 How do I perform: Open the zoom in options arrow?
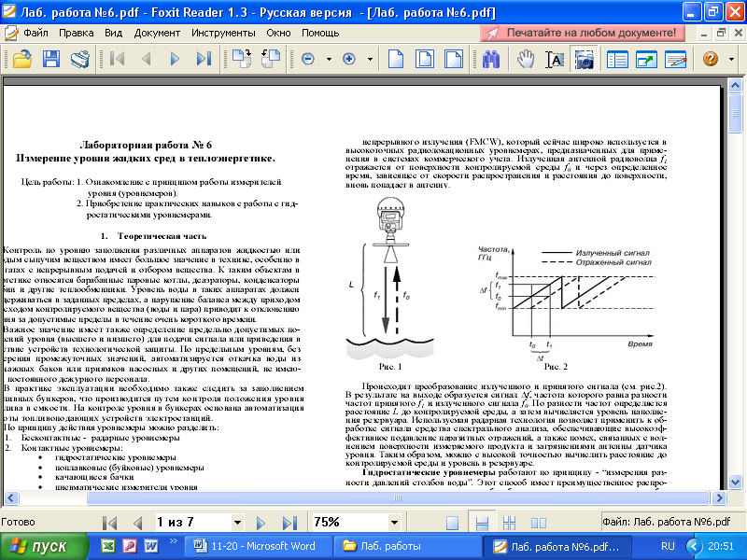pyautogui.click(x=370, y=60)
